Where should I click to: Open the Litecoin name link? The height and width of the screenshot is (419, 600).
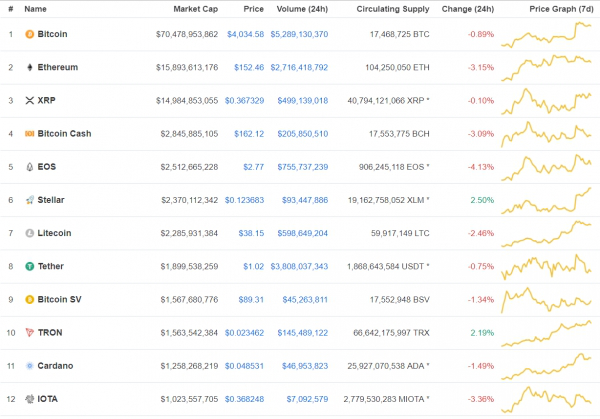pos(54,233)
